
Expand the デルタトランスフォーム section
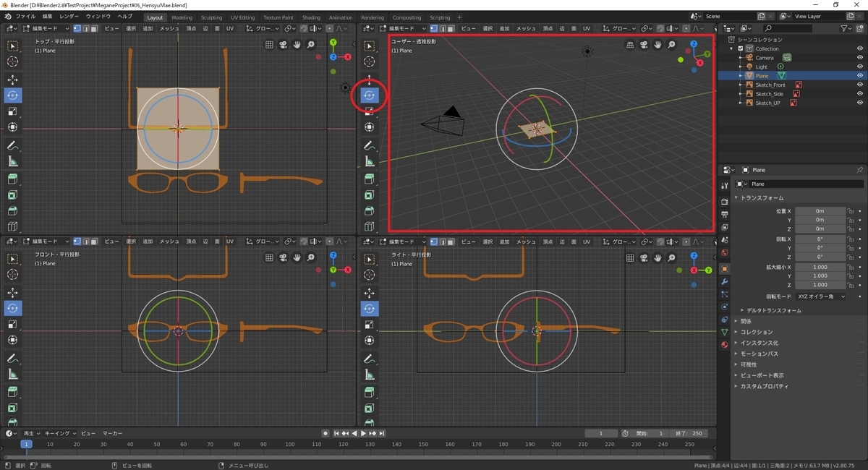click(x=773, y=310)
